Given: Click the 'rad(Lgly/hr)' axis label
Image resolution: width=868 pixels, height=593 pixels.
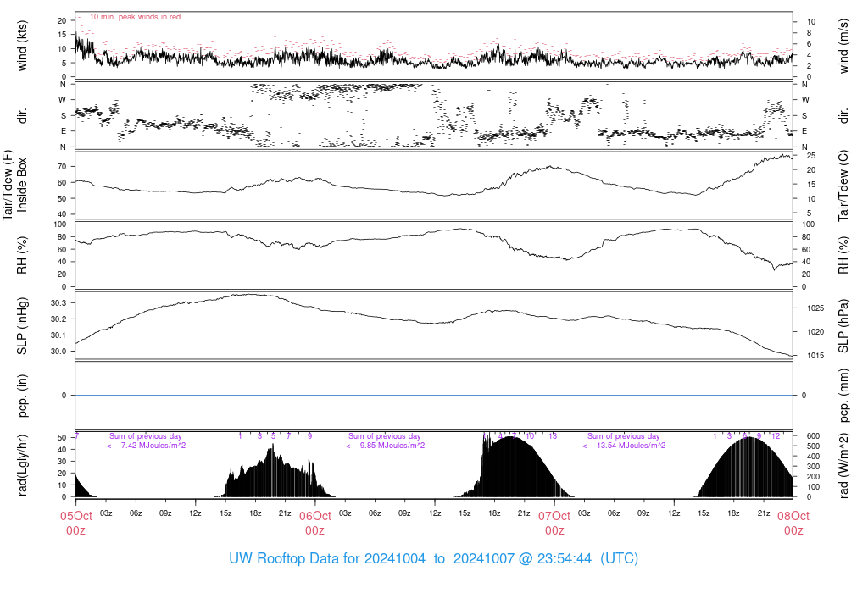Looking at the screenshot, I should 22,465.
